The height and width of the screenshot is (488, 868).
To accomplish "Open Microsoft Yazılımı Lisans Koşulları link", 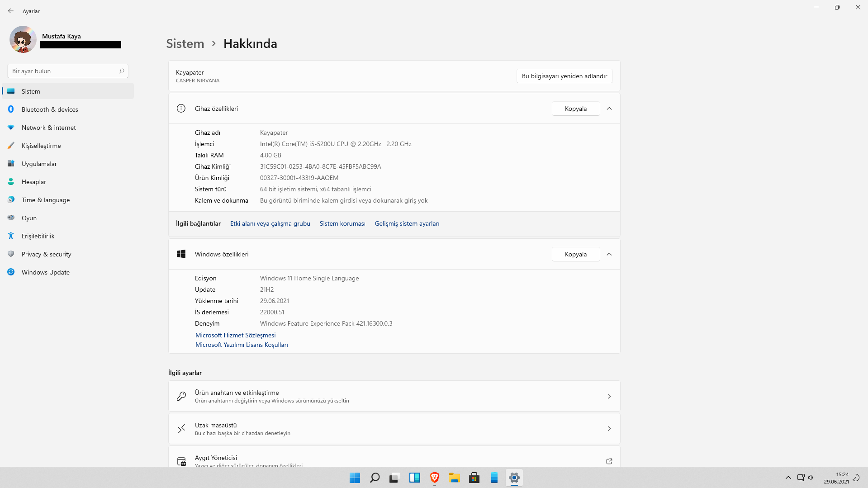I will (x=242, y=345).
